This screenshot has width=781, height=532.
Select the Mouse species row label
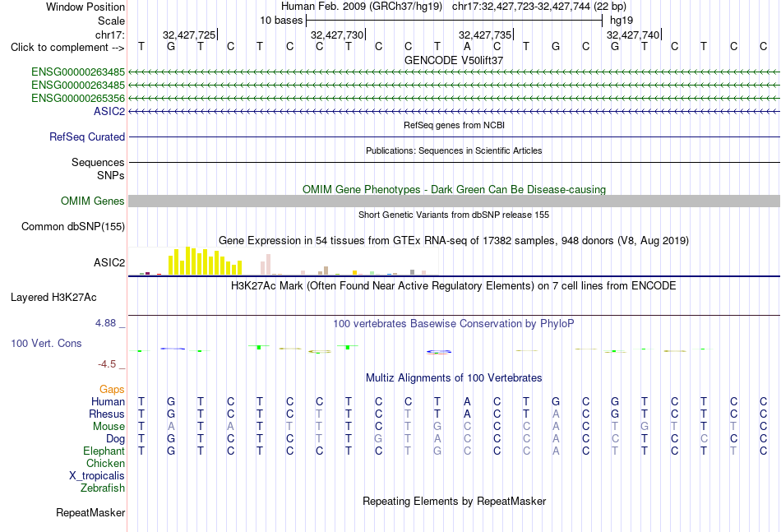point(109,427)
